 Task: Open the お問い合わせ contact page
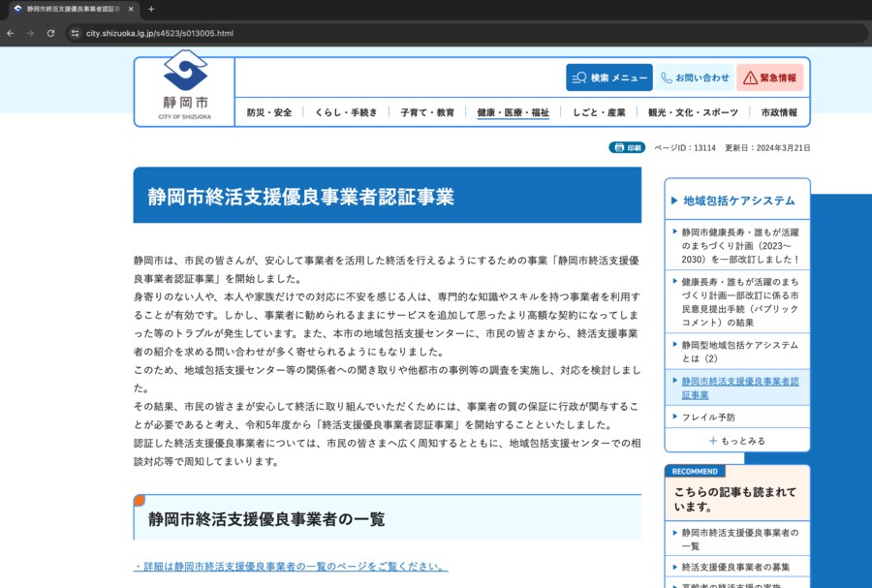pos(695,77)
